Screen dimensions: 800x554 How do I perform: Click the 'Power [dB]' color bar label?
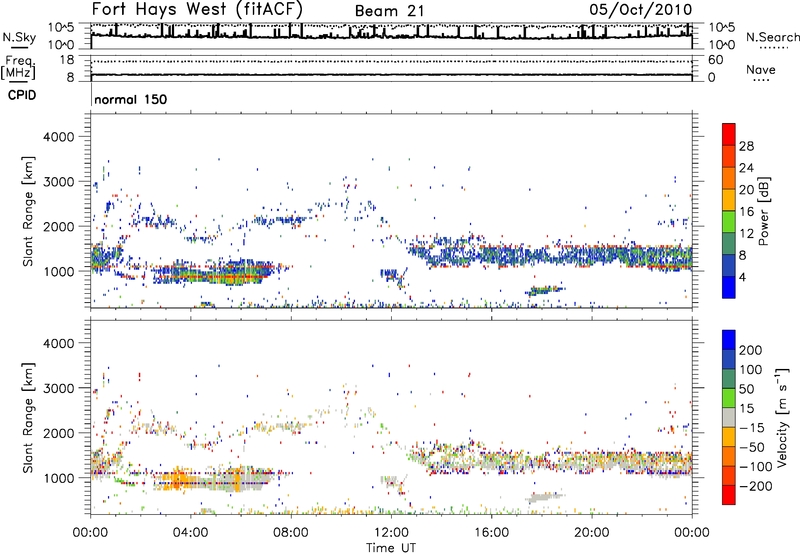(764, 211)
